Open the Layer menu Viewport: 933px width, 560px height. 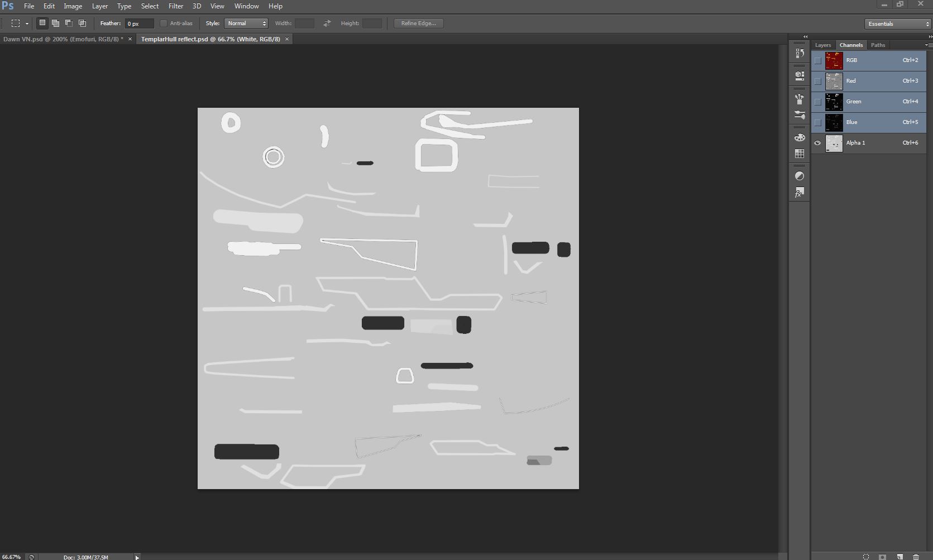click(x=100, y=6)
